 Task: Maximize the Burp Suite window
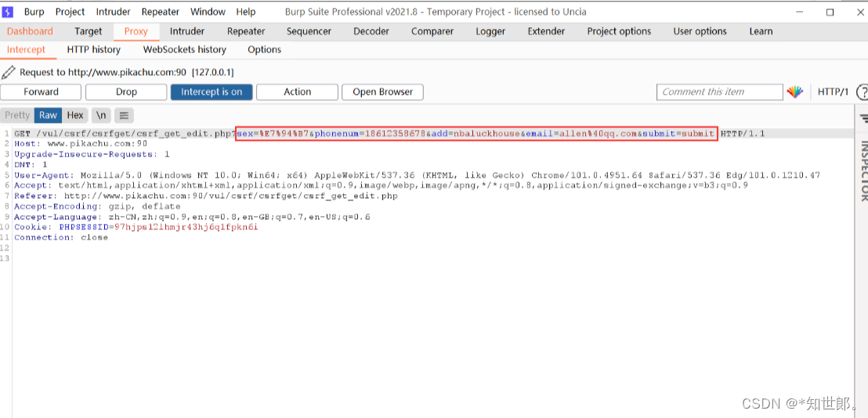point(830,12)
